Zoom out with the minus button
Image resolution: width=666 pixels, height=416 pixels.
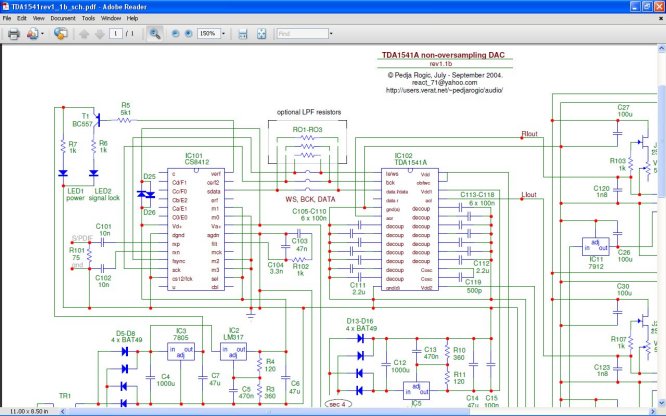pyautogui.click(x=175, y=34)
